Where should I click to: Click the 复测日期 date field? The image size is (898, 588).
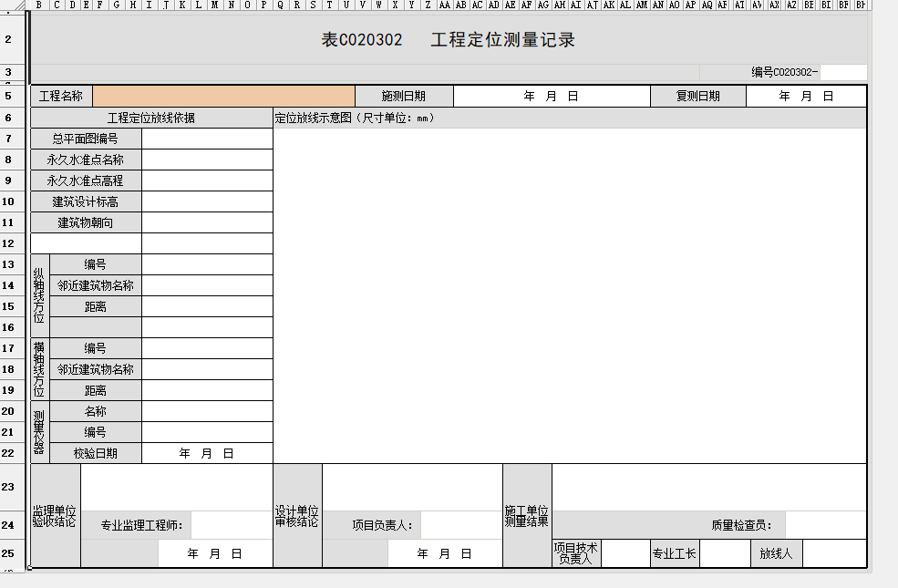click(x=805, y=96)
